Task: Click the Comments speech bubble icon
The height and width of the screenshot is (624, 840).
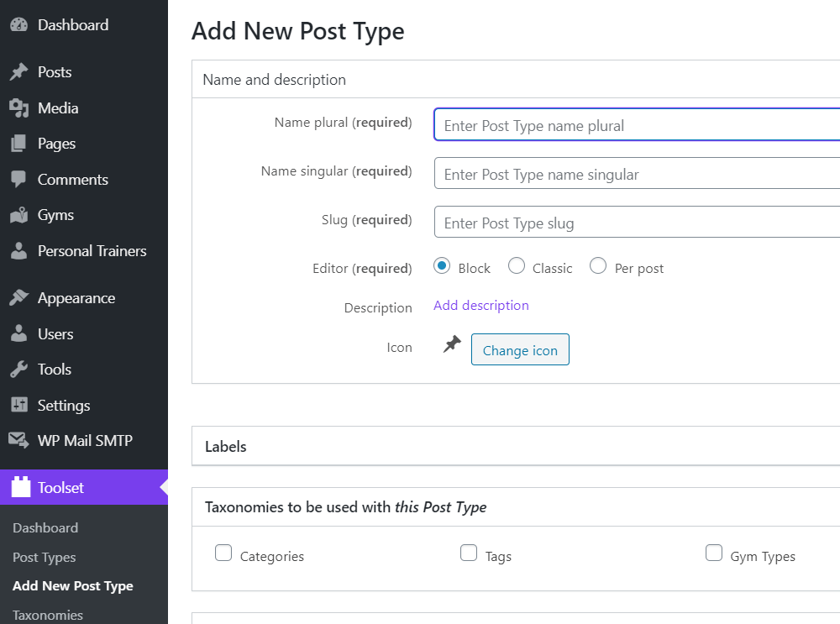Action: pos(18,180)
